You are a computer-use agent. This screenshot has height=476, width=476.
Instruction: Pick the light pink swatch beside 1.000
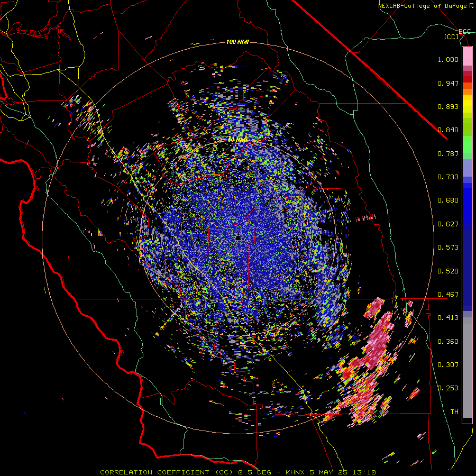(x=467, y=57)
